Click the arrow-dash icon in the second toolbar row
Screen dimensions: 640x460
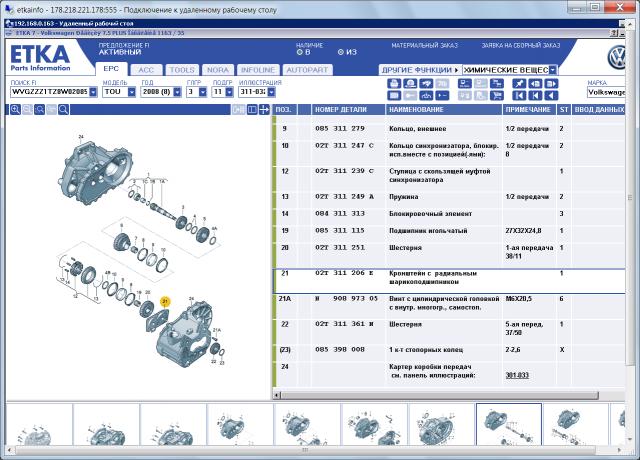[x=442, y=96]
